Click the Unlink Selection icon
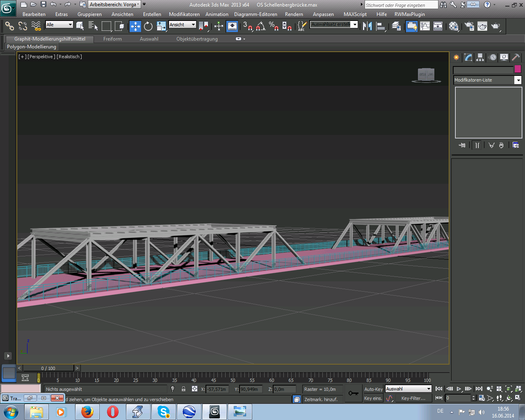This screenshot has width=525, height=420. pyautogui.click(x=23, y=26)
